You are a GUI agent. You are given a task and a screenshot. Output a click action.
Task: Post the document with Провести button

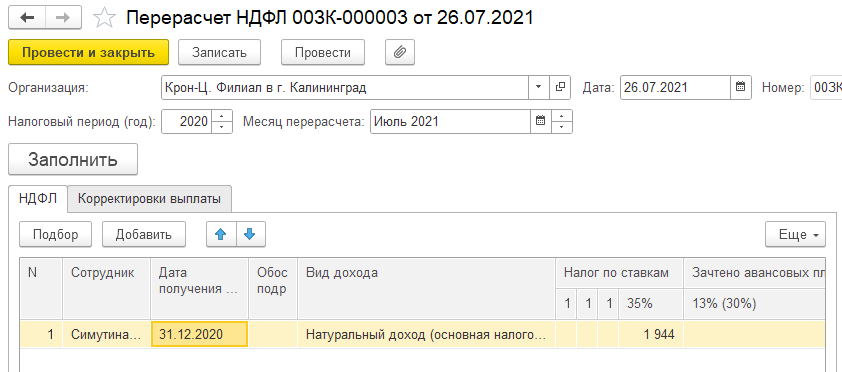pos(323,53)
